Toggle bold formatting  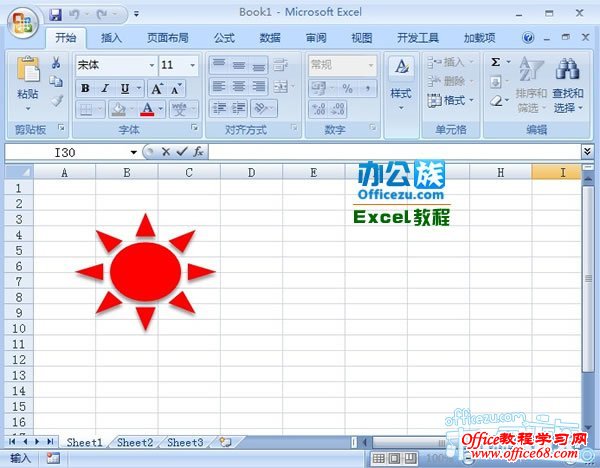click(x=85, y=89)
